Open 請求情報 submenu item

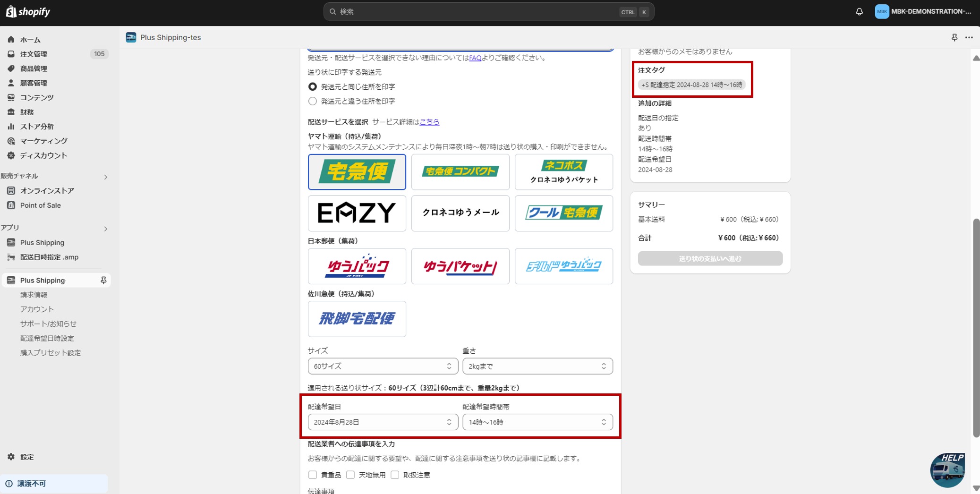click(34, 295)
